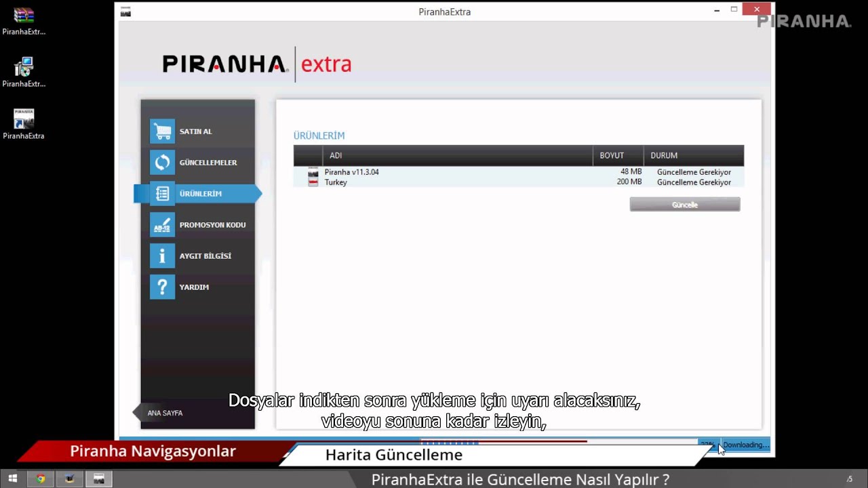Screen dimensions: 868x488
Task: Select the Turkey product row
Action: pos(519,182)
